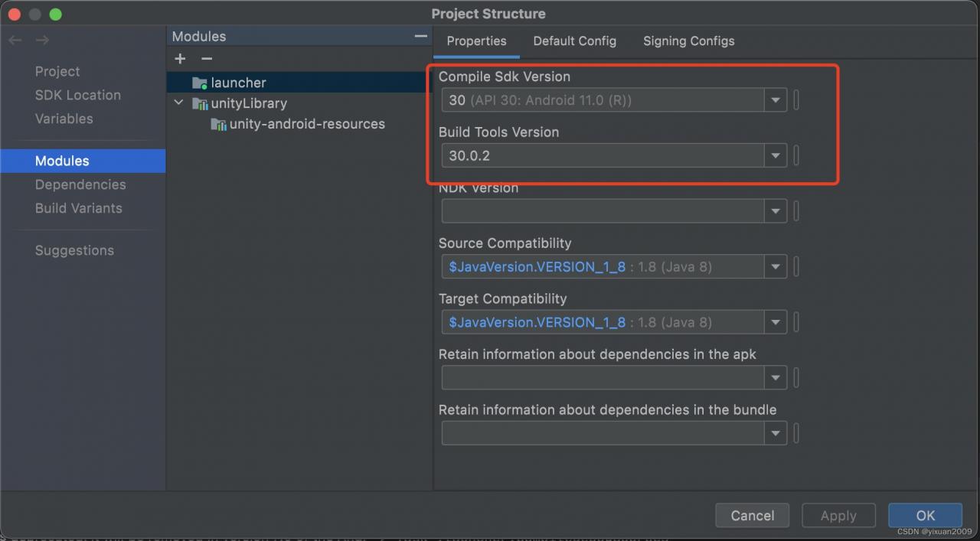Viewport: 980px width, 541px height.
Task: Select the launcher module
Action: pos(238,83)
